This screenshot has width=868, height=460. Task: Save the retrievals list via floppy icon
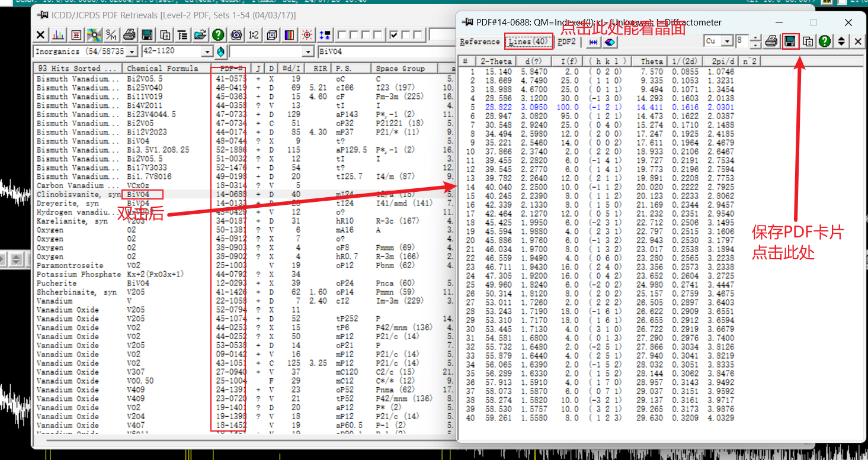[x=147, y=35]
